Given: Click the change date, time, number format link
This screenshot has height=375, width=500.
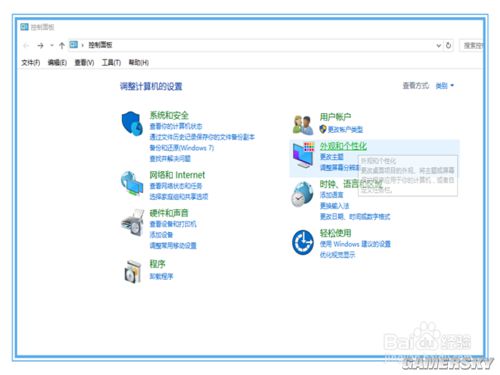Looking at the screenshot, I should point(355,217).
